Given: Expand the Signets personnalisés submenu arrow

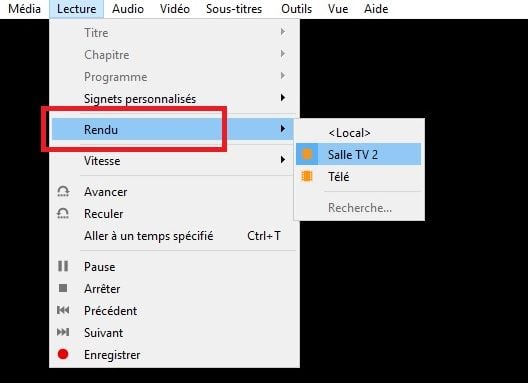Looking at the screenshot, I should (283, 98).
